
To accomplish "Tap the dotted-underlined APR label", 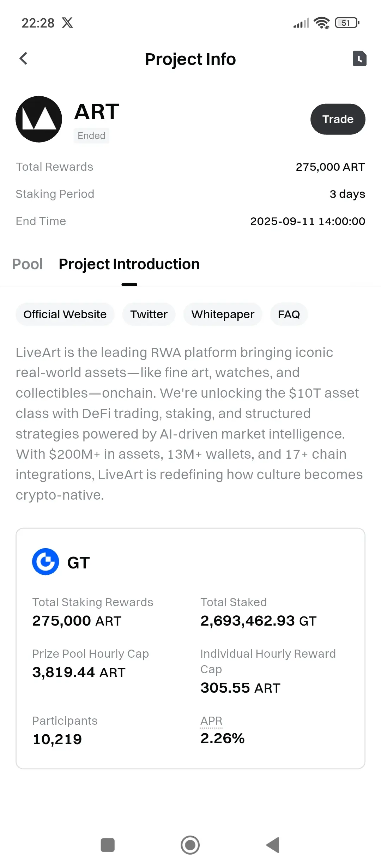I will coord(211,721).
